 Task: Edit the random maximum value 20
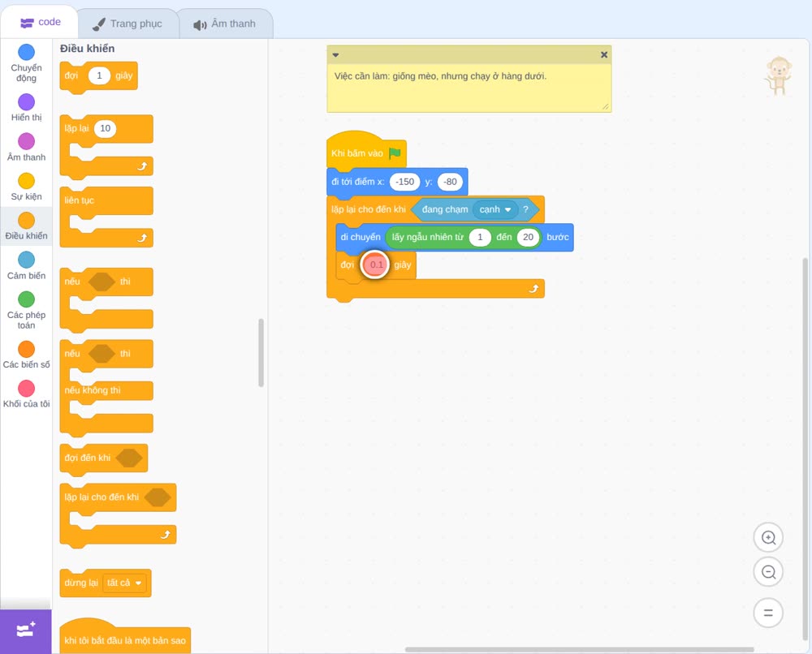click(x=529, y=237)
